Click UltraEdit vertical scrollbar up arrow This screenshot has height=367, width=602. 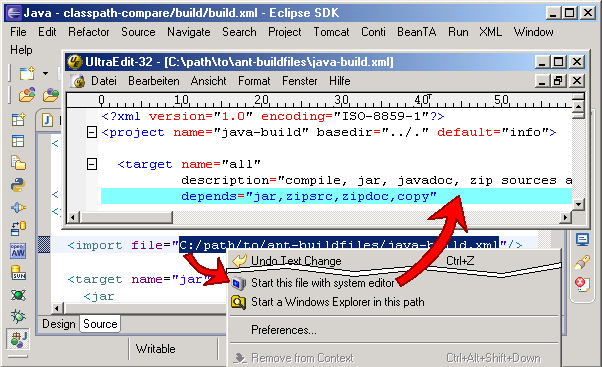(578, 106)
